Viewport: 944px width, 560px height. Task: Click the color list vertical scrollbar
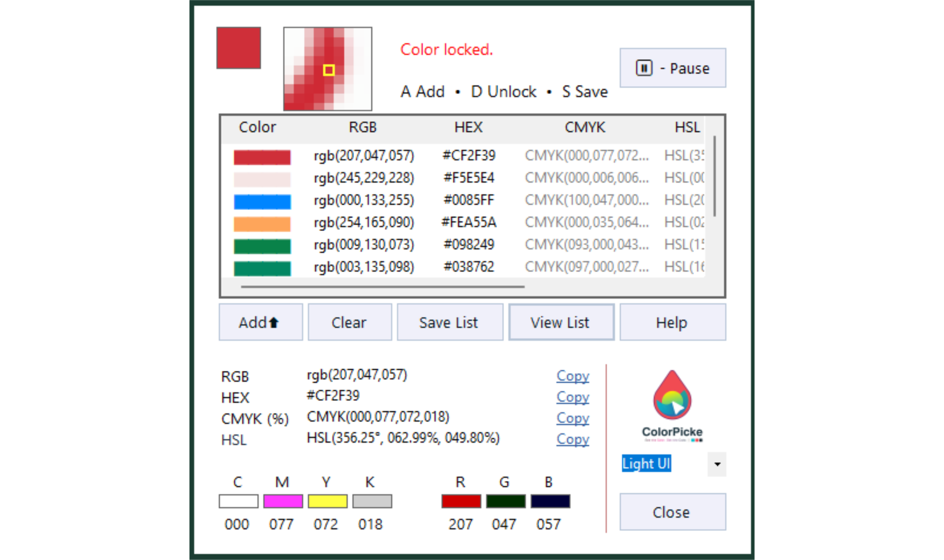(714, 176)
